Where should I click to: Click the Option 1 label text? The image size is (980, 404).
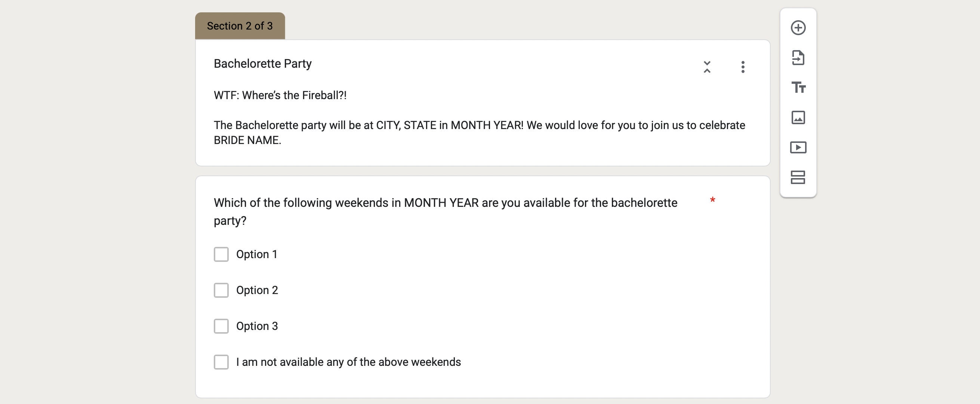(x=257, y=254)
